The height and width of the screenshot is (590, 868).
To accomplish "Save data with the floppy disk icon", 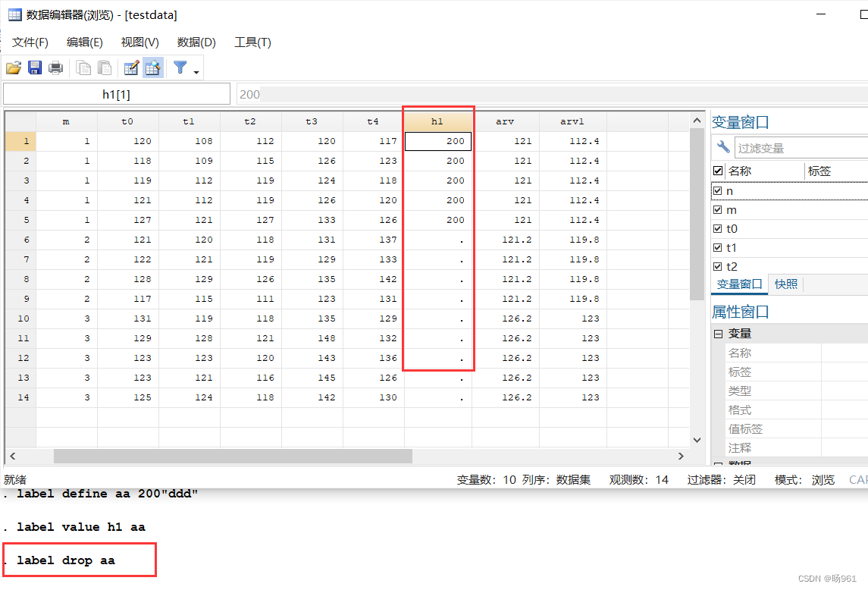I will click(35, 67).
